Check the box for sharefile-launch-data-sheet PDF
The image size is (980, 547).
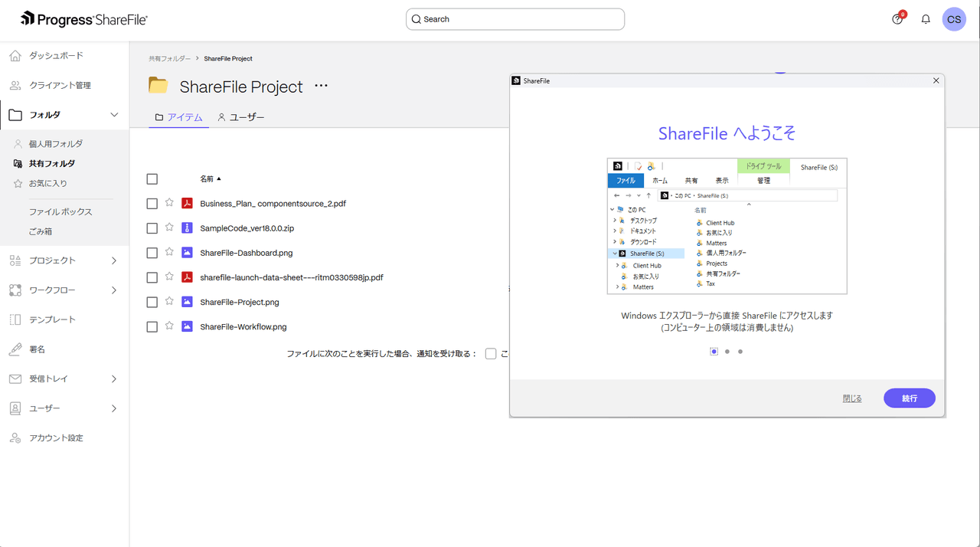[x=152, y=277]
